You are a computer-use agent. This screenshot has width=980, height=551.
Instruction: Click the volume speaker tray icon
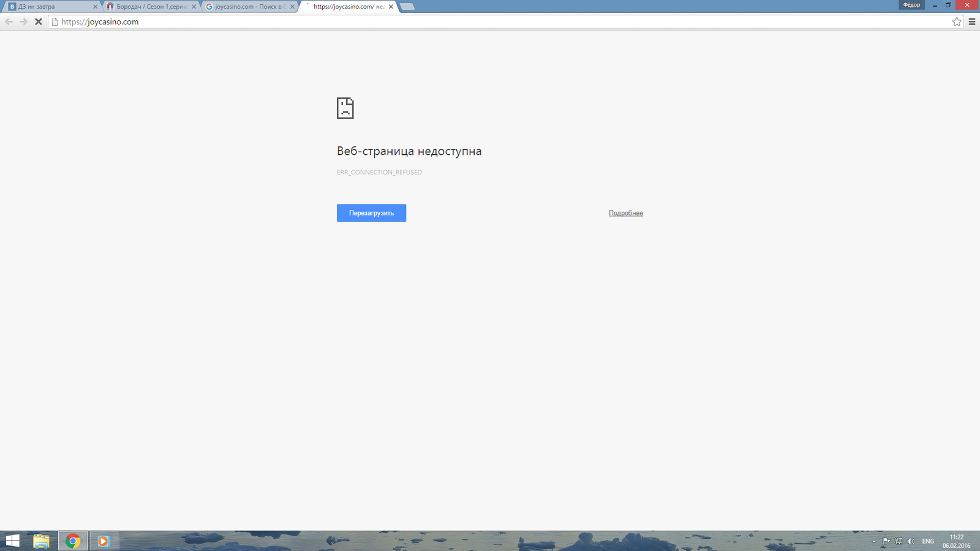point(911,541)
